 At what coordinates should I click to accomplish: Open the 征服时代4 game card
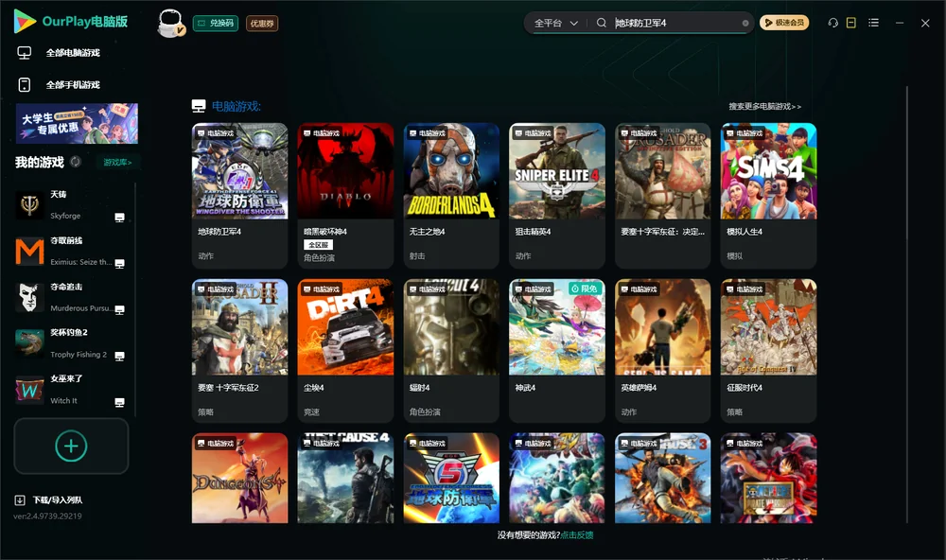click(768, 351)
